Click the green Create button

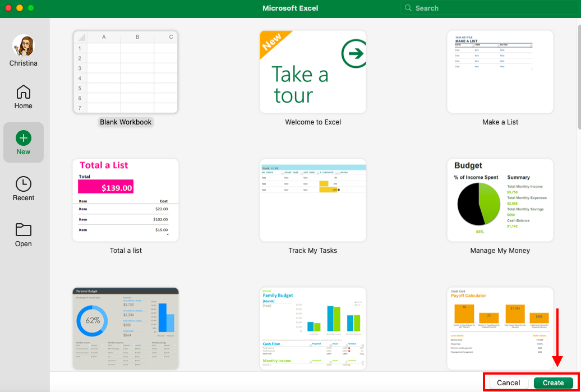point(553,382)
